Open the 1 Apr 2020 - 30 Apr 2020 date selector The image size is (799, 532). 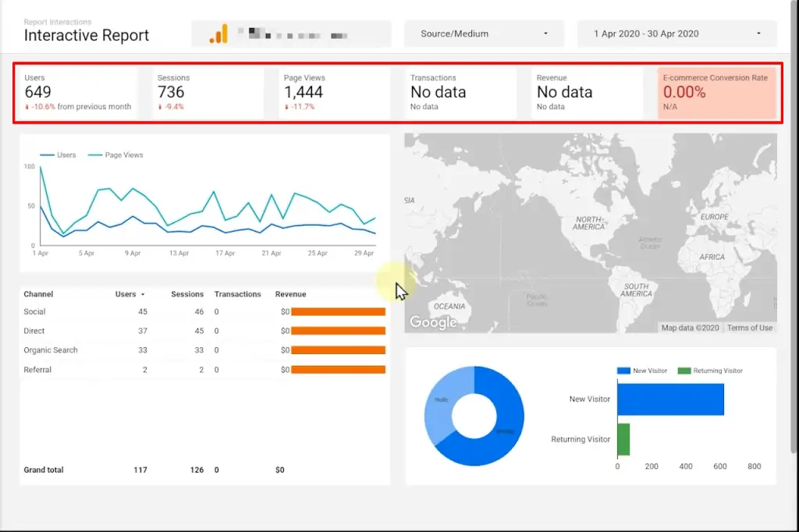coord(676,34)
